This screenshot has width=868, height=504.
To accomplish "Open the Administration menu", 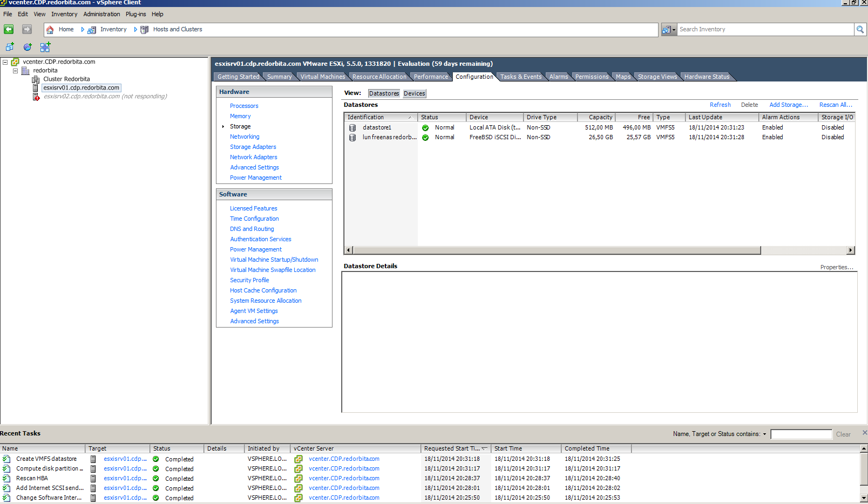I will click(101, 14).
